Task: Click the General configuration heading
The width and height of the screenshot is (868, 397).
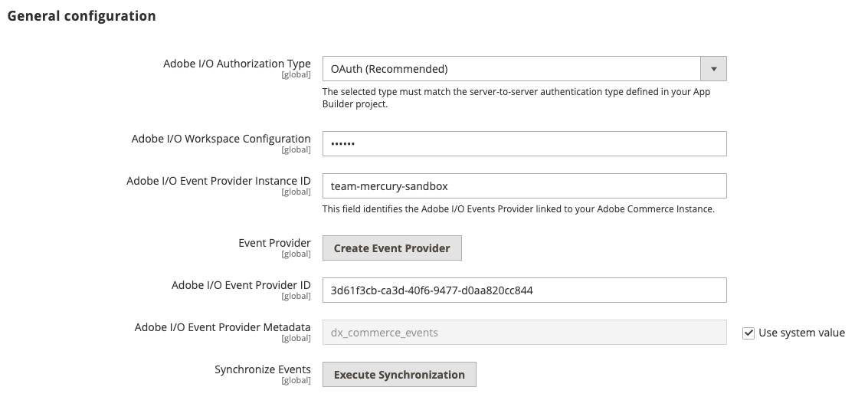Action: coord(81,16)
